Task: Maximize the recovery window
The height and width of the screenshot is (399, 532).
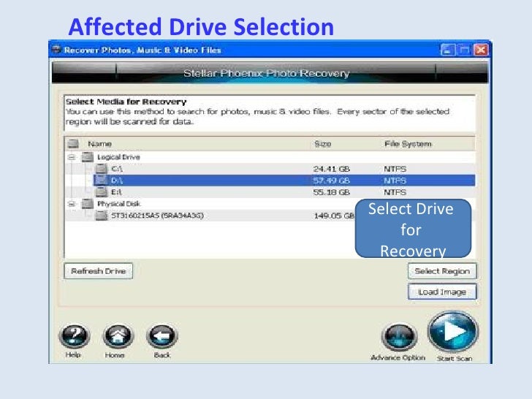Action: click(464, 50)
